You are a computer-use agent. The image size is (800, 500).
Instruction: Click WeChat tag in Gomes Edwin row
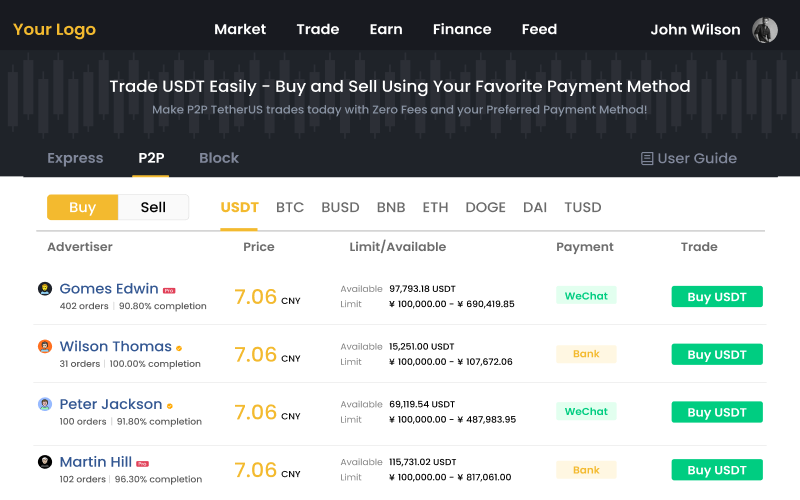click(x=586, y=295)
